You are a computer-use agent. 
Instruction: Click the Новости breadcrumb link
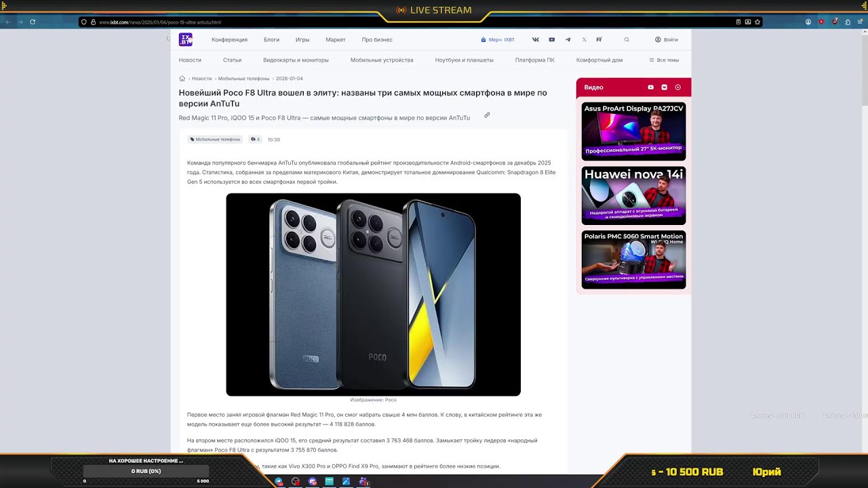point(201,79)
